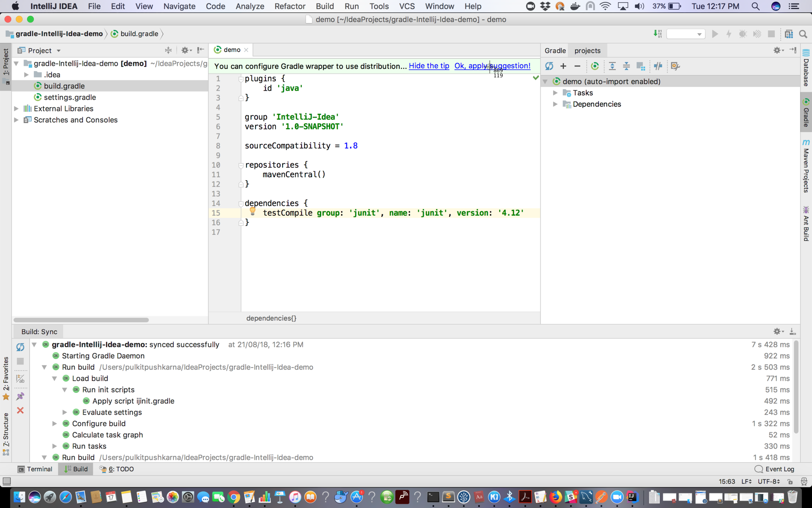Select the demo editor tab
This screenshot has width=812, height=508.
[x=232, y=50]
